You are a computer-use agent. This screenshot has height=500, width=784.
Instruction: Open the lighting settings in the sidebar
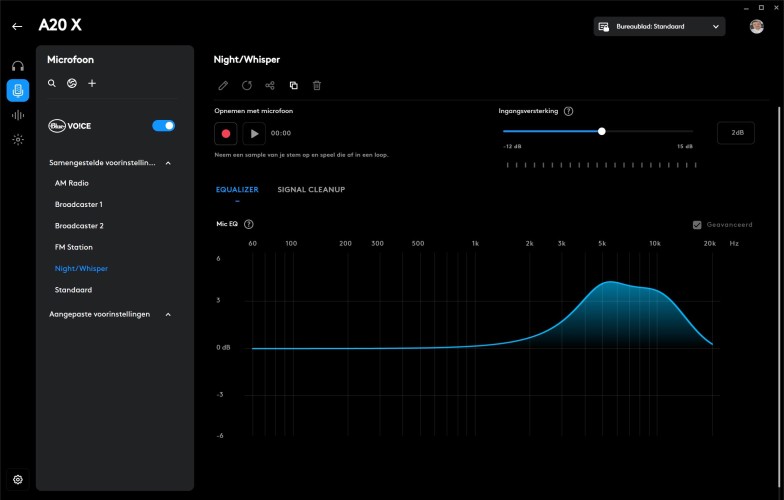coord(18,140)
